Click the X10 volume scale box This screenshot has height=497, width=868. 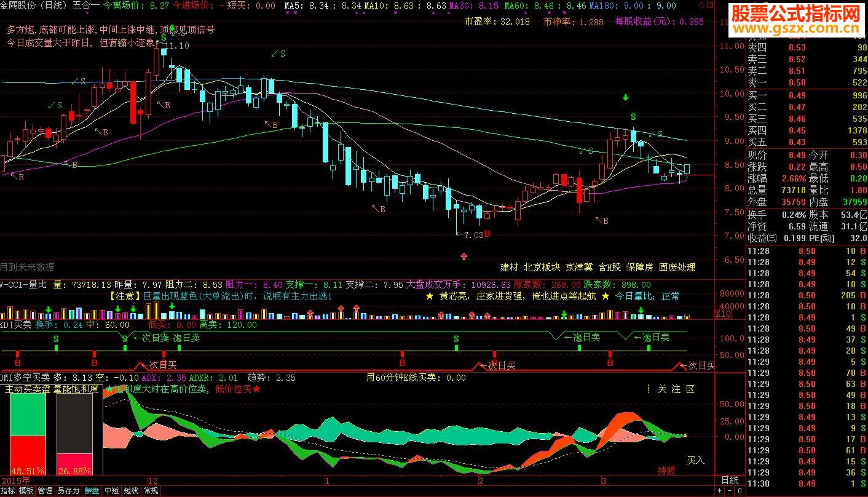pos(723,314)
